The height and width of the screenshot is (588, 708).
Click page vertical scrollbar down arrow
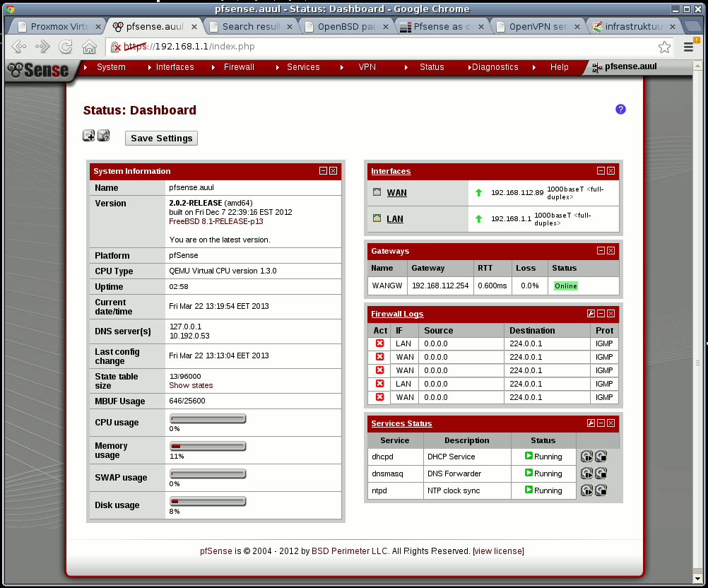point(697,579)
